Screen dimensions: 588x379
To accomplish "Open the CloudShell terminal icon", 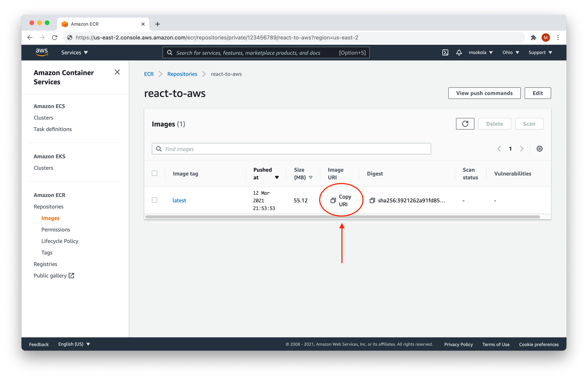I will coord(445,53).
